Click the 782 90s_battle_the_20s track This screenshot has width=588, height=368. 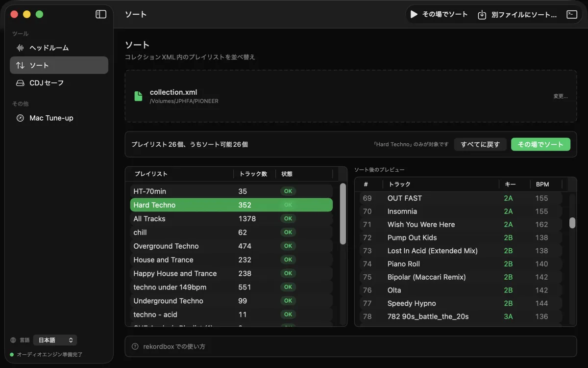point(461,316)
